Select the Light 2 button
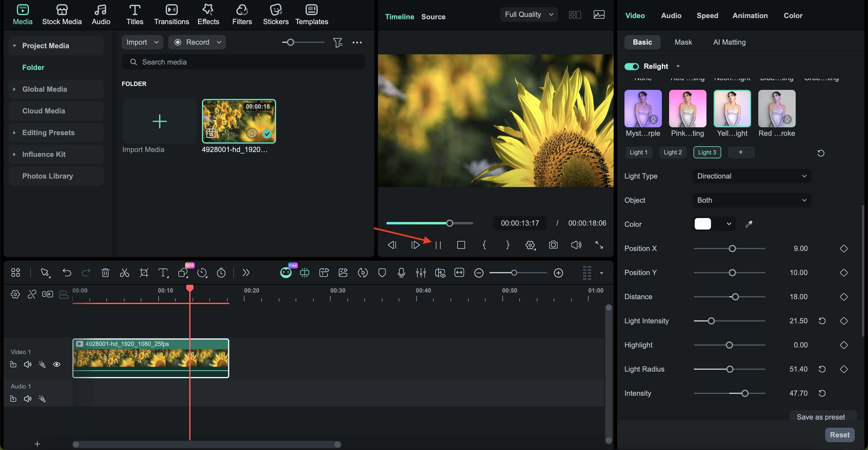Image resolution: width=868 pixels, height=450 pixels. pos(673,152)
